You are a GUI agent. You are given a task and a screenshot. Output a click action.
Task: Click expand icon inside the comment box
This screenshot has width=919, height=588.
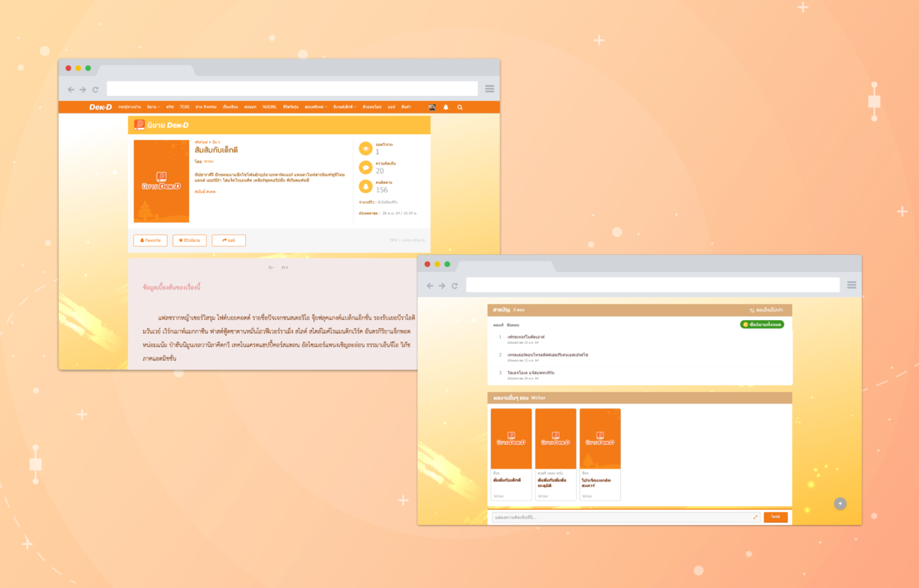point(755,518)
